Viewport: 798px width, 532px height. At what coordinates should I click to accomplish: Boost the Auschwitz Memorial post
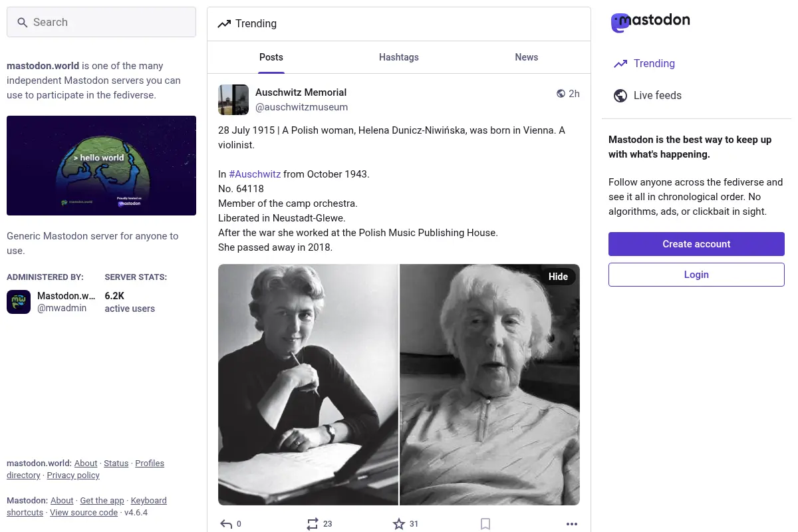coord(319,524)
